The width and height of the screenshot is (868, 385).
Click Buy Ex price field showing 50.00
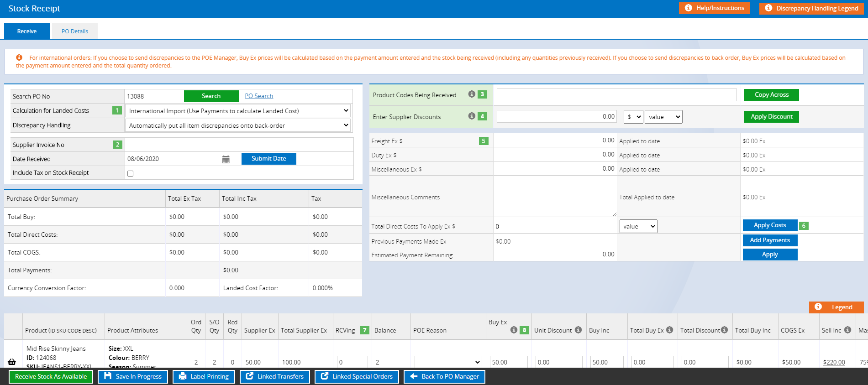[x=509, y=362]
